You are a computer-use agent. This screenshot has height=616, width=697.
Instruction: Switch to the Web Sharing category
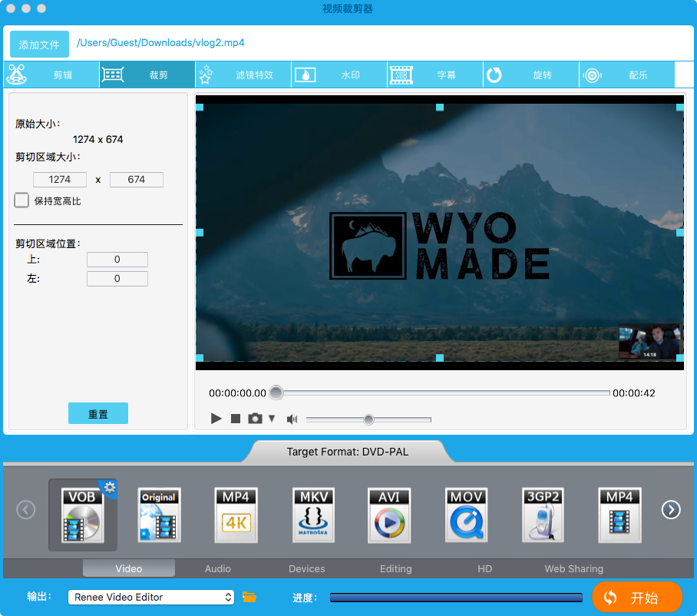(x=574, y=568)
